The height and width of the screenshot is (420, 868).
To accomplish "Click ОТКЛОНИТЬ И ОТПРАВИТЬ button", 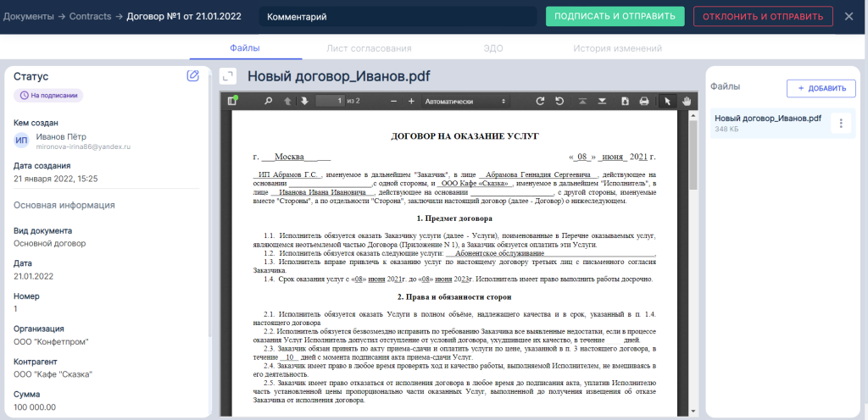I will coord(764,16).
